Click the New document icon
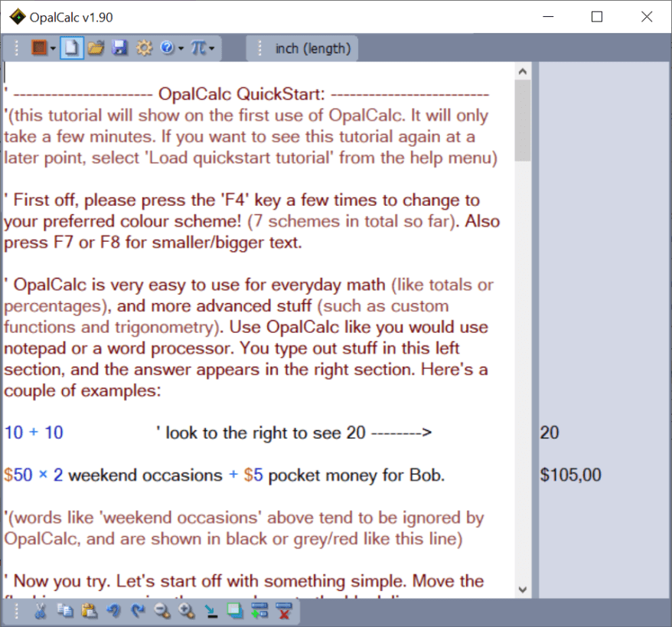 (x=69, y=48)
